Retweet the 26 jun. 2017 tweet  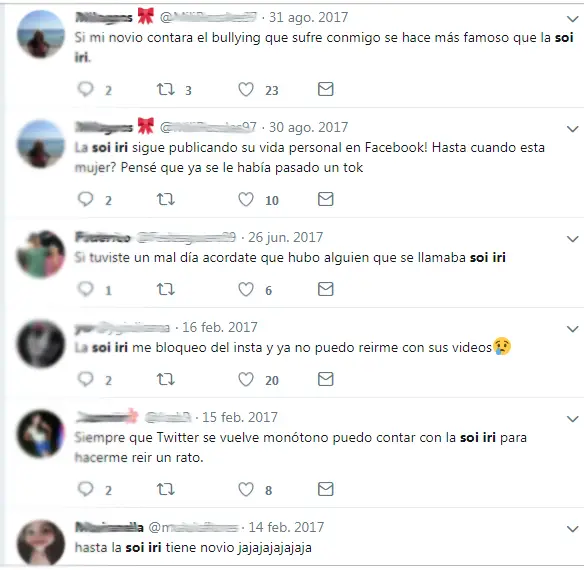coord(165,289)
